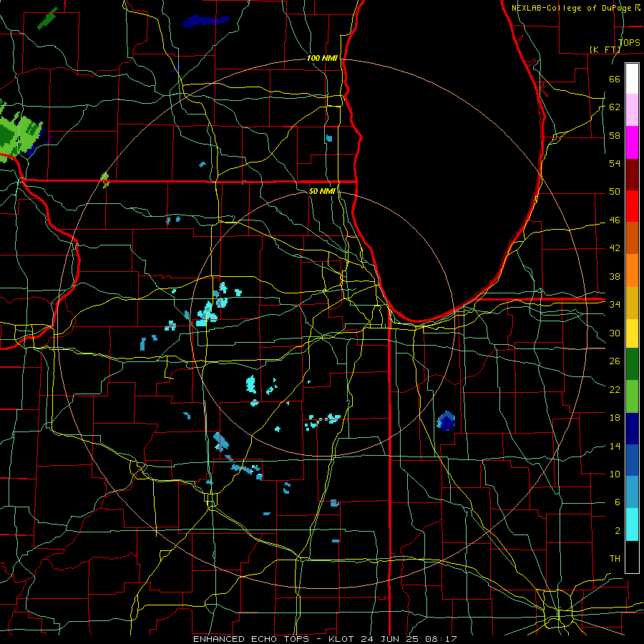The width and height of the screenshot is (644, 644).
Task: Click the "26" legend value
Action: (x=615, y=361)
